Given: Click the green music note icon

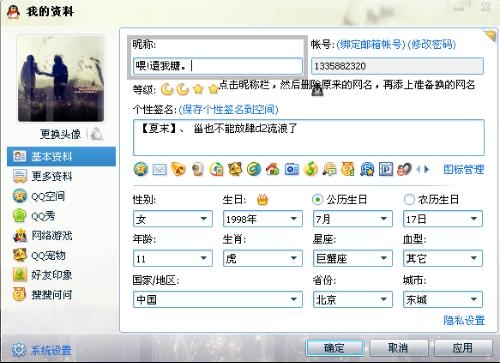Looking at the screenshot, I should tap(311, 169).
